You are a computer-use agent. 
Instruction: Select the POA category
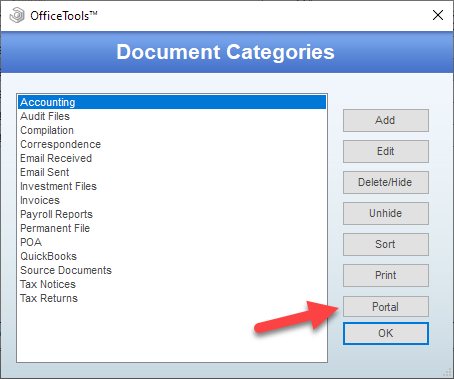(172, 242)
